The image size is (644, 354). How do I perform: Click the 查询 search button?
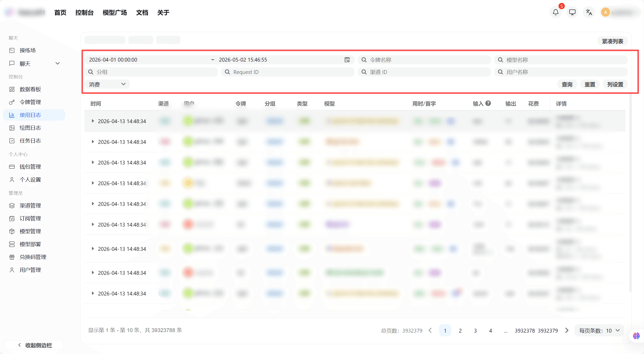[567, 84]
